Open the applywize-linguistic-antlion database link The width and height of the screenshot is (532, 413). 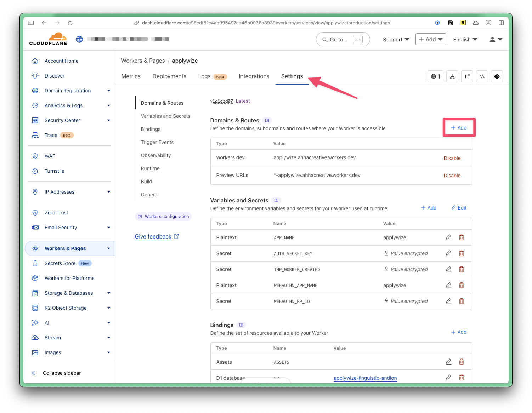365,378
